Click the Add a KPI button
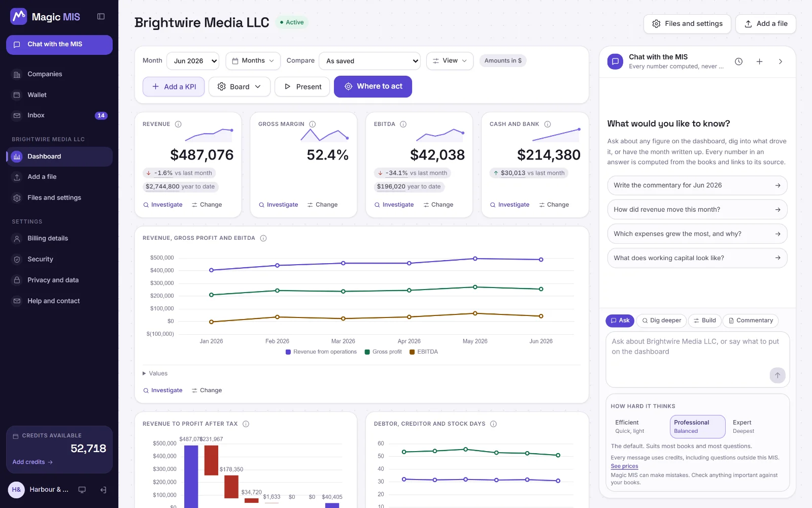This screenshot has width=812, height=508. pos(174,87)
